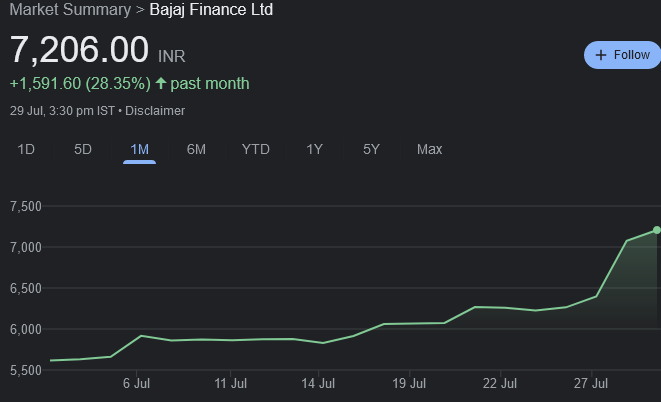This screenshot has width=661, height=402.
Task: Open the Market Summary link
Action: (69, 10)
